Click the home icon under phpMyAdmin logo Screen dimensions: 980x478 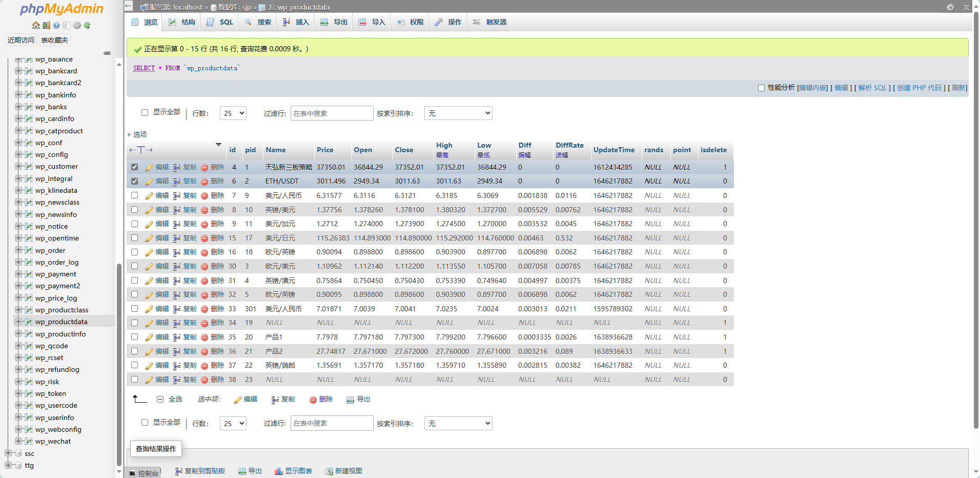pyautogui.click(x=35, y=25)
